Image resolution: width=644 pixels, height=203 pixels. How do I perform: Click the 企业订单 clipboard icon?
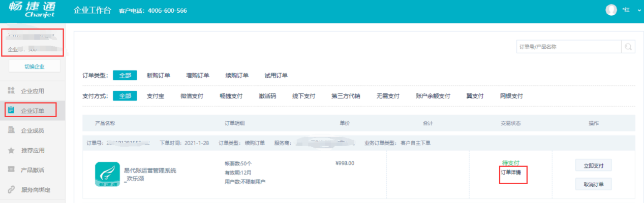11,110
